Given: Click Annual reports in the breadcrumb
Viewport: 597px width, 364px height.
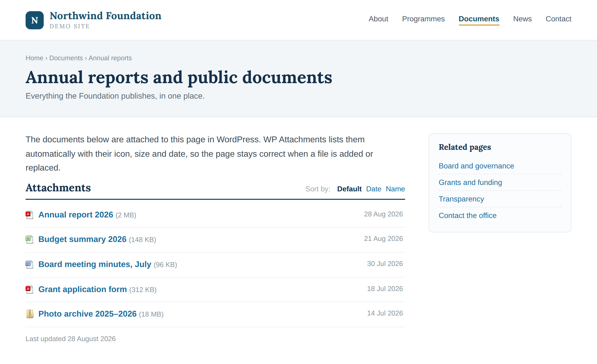Looking at the screenshot, I should pos(110,58).
